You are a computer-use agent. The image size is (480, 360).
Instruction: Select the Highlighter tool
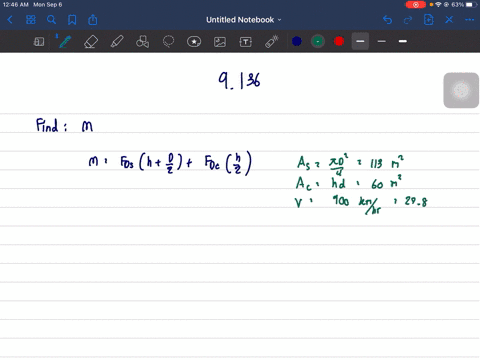coord(117,42)
